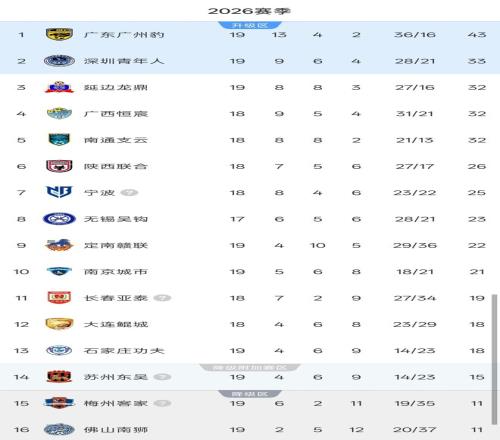Select the 大连鲲城 golden crest
The height and width of the screenshot is (440, 500).
[59, 324]
